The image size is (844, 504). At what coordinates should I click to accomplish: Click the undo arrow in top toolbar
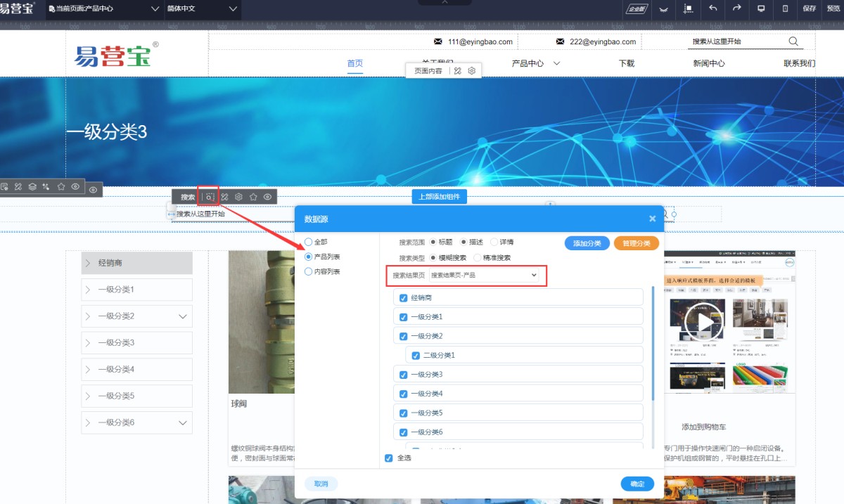pyautogui.click(x=713, y=8)
